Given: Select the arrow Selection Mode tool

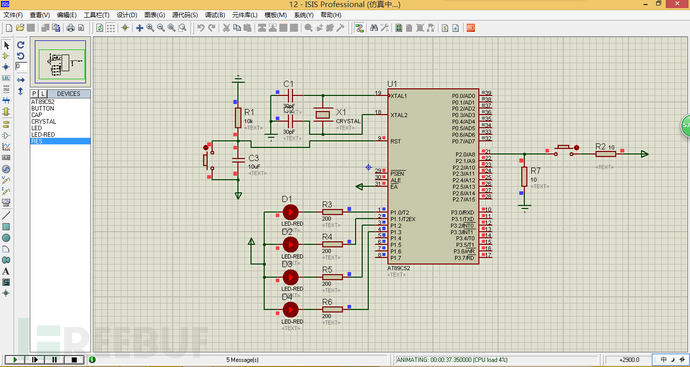Looking at the screenshot, I should click(6, 45).
